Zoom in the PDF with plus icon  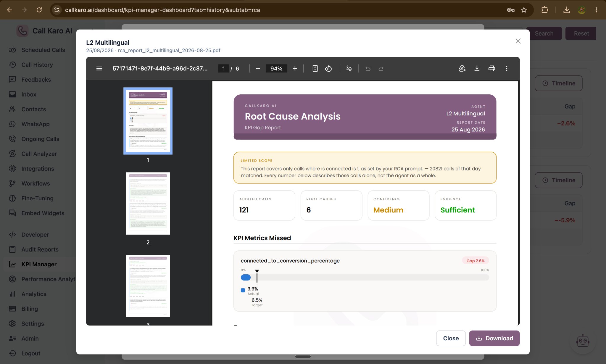tap(295, 69)
